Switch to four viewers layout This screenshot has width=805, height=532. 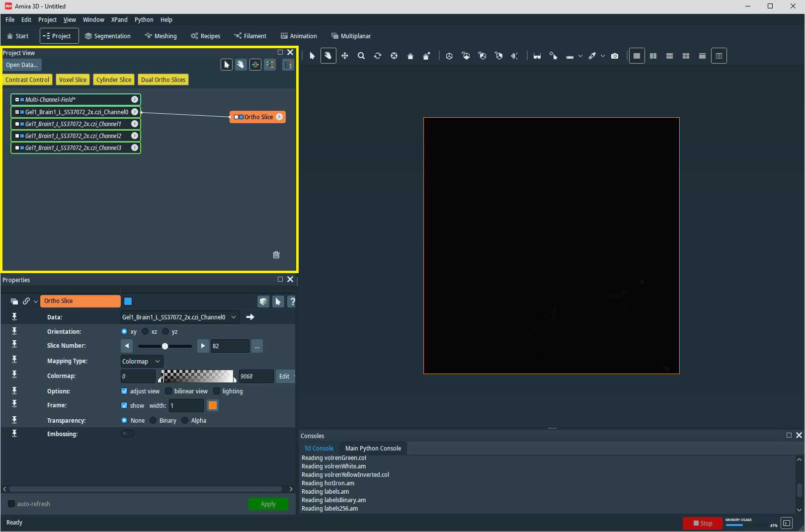686,56
